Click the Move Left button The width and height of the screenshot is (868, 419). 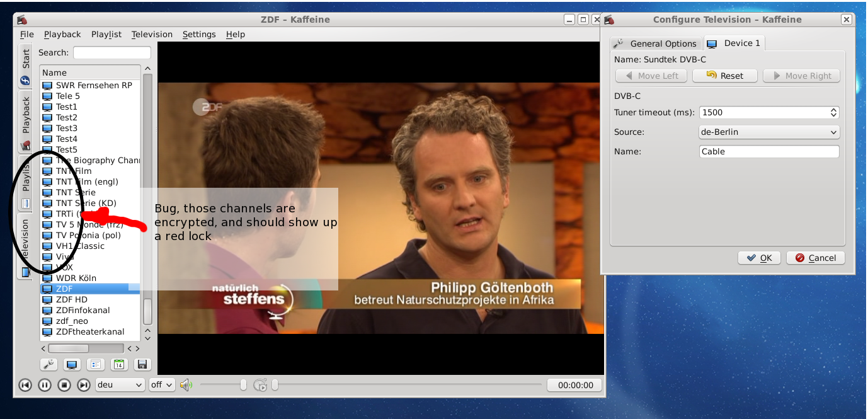651,76
